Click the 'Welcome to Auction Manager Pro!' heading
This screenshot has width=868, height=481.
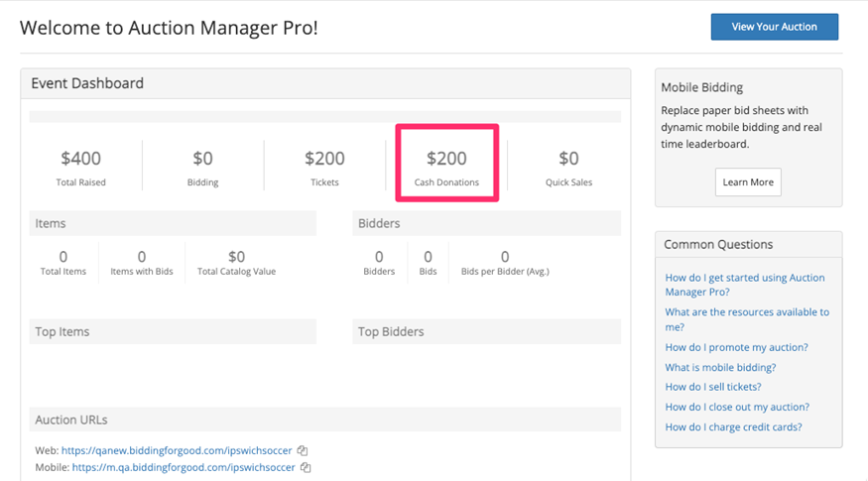(169, 28)
